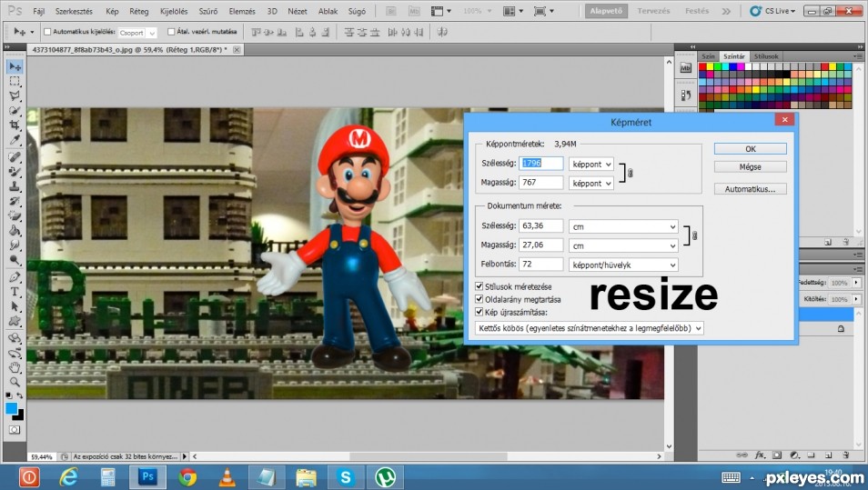Open Chrome from the taskbar
868x490 pixels.
[x=187, y=476]
